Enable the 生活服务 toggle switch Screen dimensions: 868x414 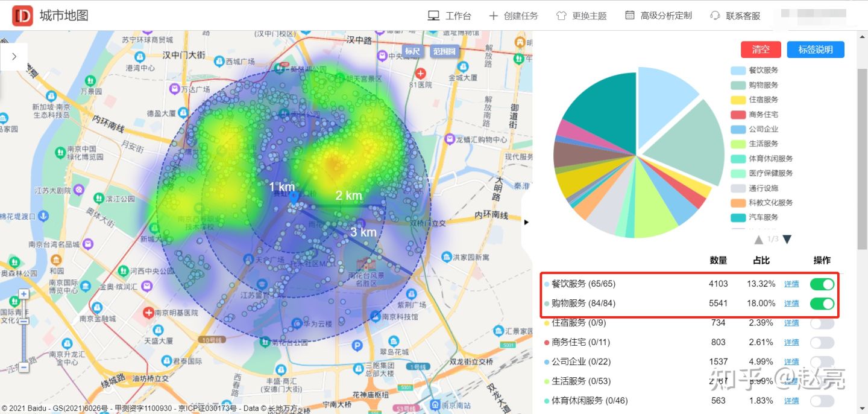[x=822, y=381]
